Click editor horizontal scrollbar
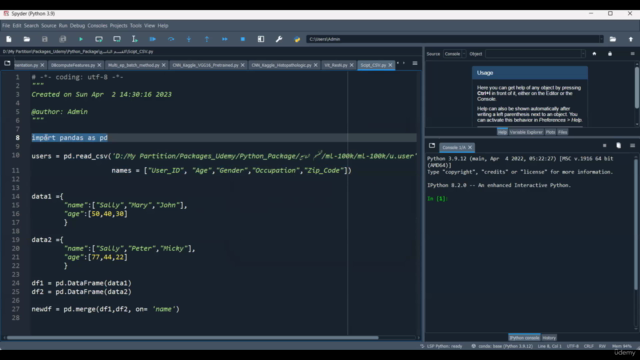The image size is (640, 360). tap(193, 338)
